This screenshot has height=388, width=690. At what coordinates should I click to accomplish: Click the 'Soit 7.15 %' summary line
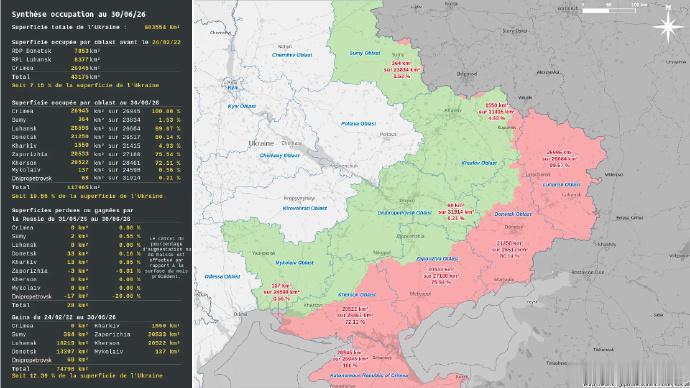pyautogui.click(x=85, y=85)
